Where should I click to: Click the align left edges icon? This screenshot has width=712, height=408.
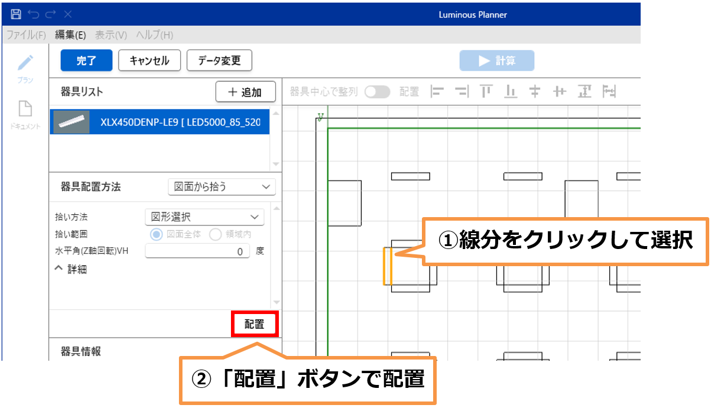coord(436,91)
